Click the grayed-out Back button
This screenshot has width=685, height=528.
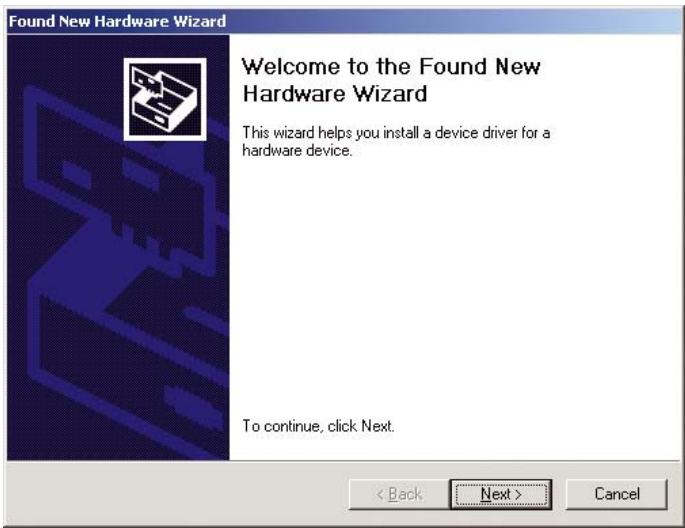point(399,494)
